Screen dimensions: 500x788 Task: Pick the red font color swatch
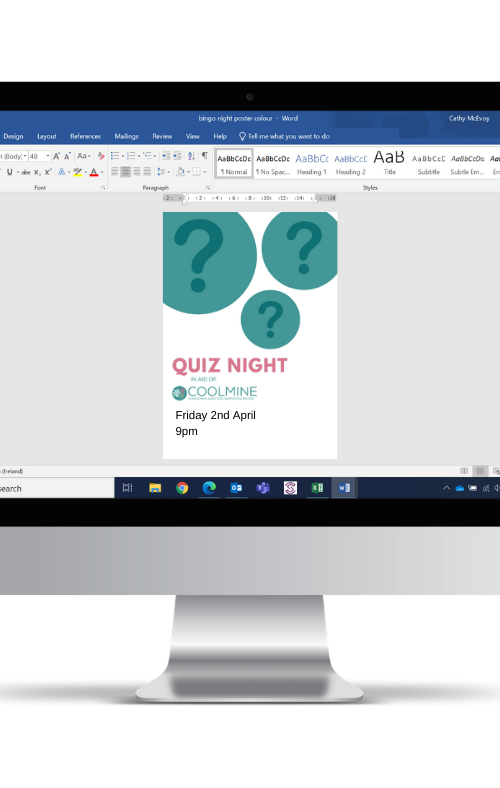93,172
